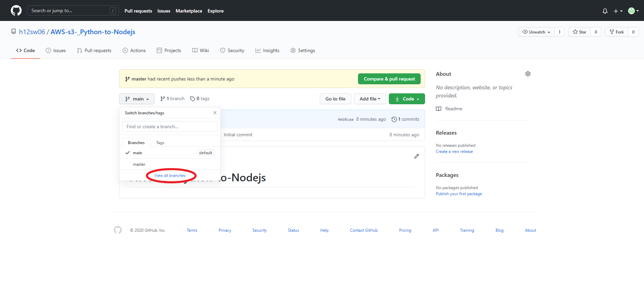Expand the Unwatch dropdown
Image resolution: width=644 pixels, height=300 pixels.
coord(536,32)
